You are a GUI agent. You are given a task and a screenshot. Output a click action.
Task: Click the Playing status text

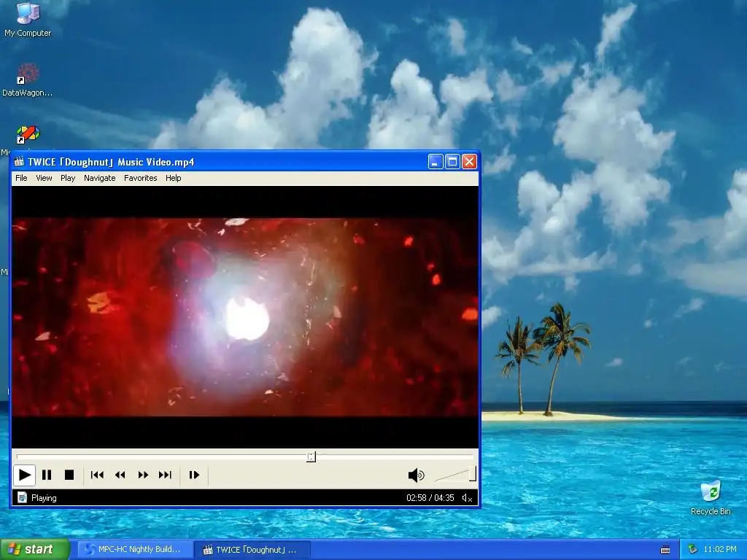(44, 498)
